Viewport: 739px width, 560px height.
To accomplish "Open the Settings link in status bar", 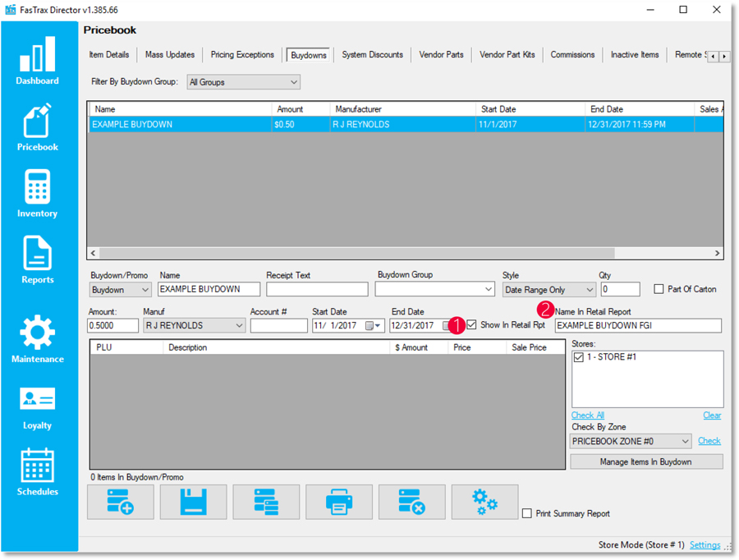I will point(705,545).
